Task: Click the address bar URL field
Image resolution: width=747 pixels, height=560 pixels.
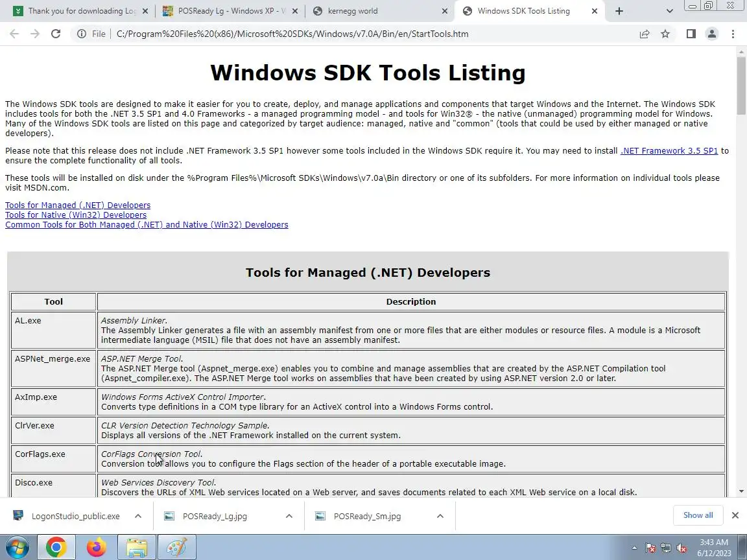Action: 374,34
